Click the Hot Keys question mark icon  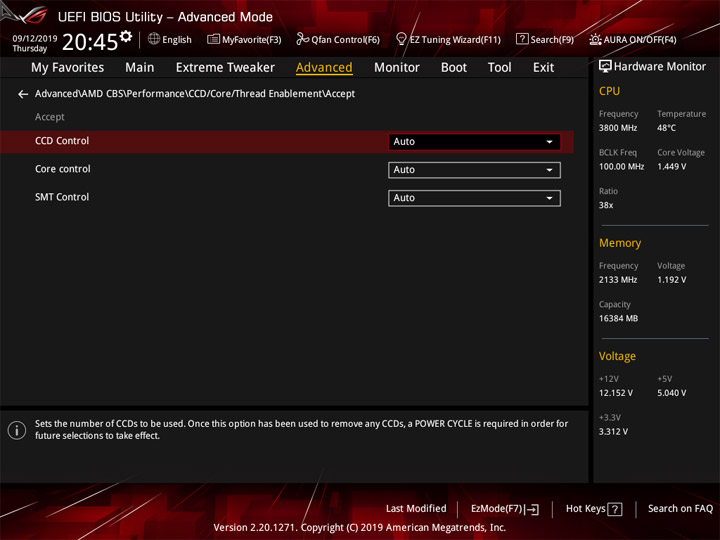click(615, 509)
